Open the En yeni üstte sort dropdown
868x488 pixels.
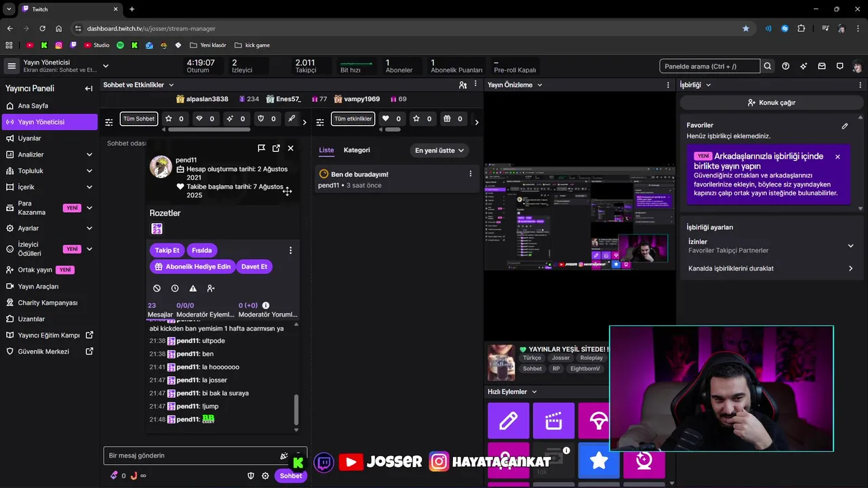[439, 150]
